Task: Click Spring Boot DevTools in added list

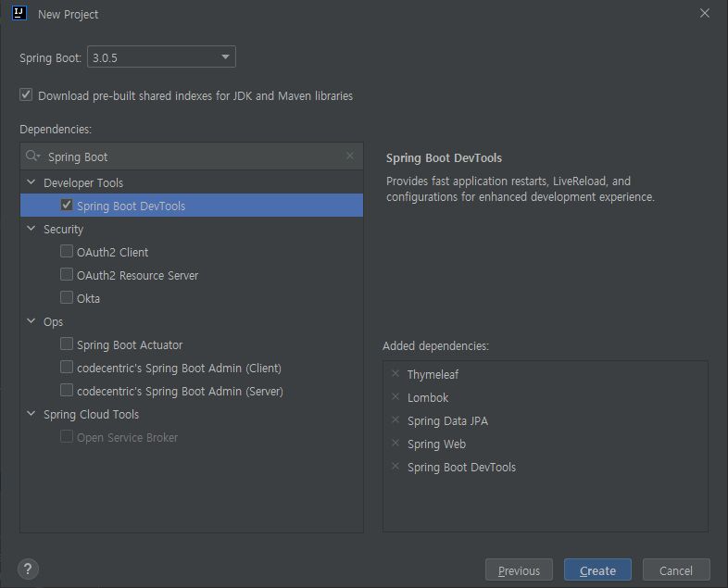Action: [x=462, y=468]
